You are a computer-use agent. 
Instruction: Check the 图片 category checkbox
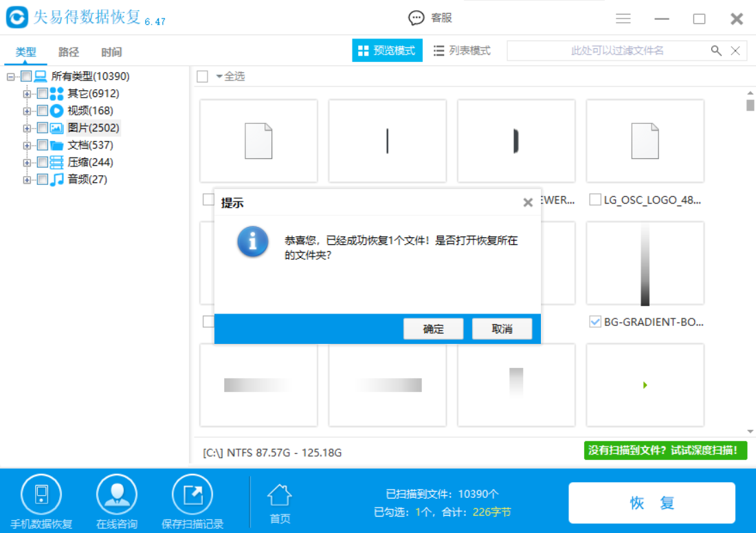pos(41,127)
